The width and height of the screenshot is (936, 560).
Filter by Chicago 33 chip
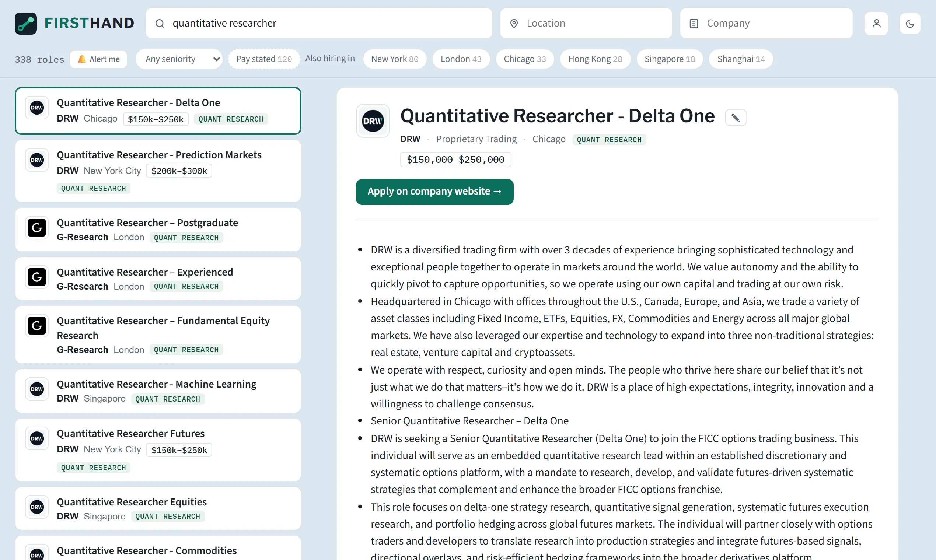click(x=525, y=59)
